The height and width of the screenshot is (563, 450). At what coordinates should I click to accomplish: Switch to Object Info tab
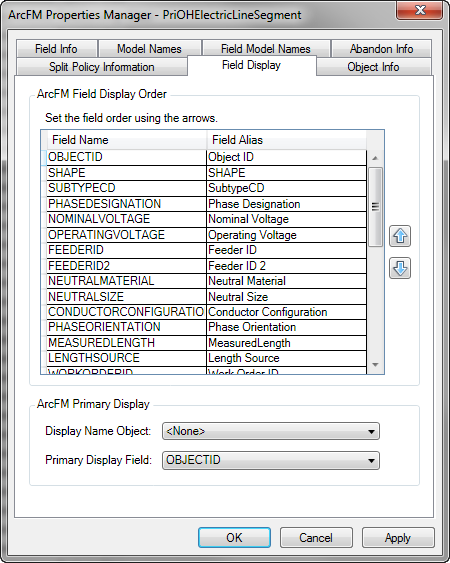click(374, 67)
